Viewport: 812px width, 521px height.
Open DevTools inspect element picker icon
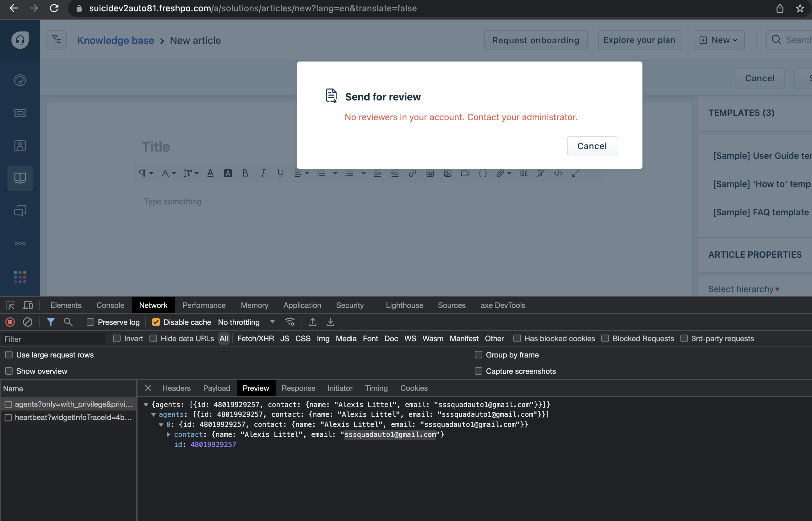(x=10, y=305)
